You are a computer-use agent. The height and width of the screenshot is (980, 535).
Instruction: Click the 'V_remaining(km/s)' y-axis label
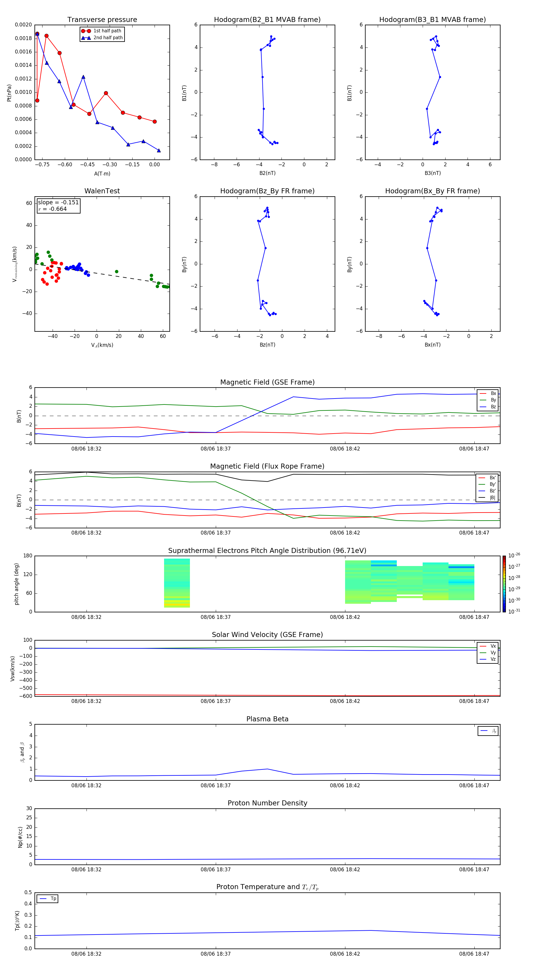15,264
